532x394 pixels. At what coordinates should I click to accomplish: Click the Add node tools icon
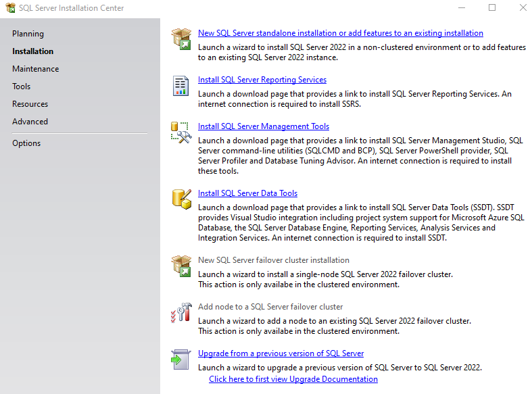click(x=181, y=312)
